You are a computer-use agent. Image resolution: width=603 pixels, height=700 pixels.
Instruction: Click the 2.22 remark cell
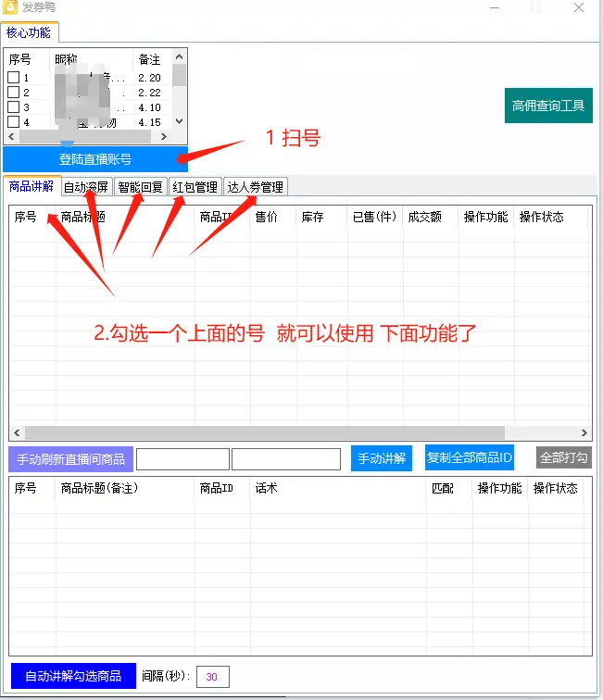tap(150, 93)
